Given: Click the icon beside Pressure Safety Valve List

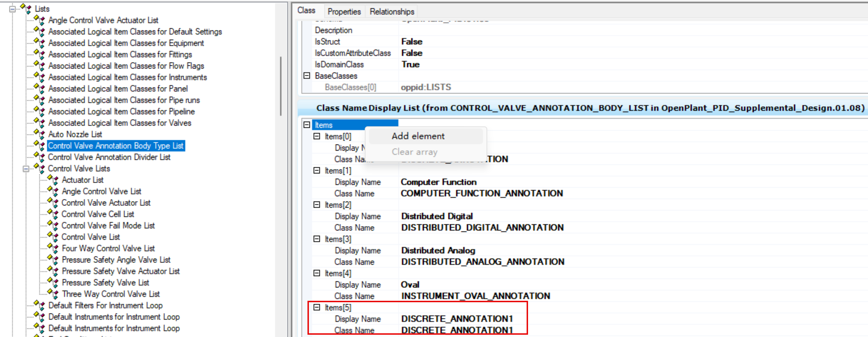Looking at the screenshot, I should (x=53, y=283).
